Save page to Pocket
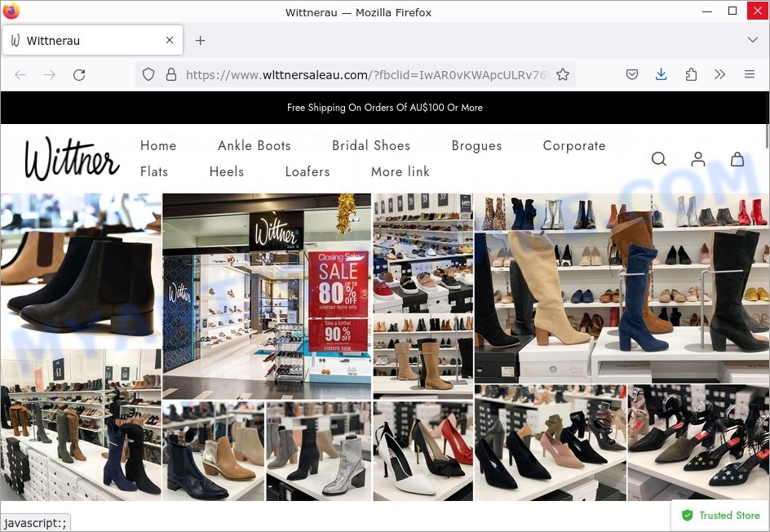This screenshot has height=532, width=770. [632, 75]
